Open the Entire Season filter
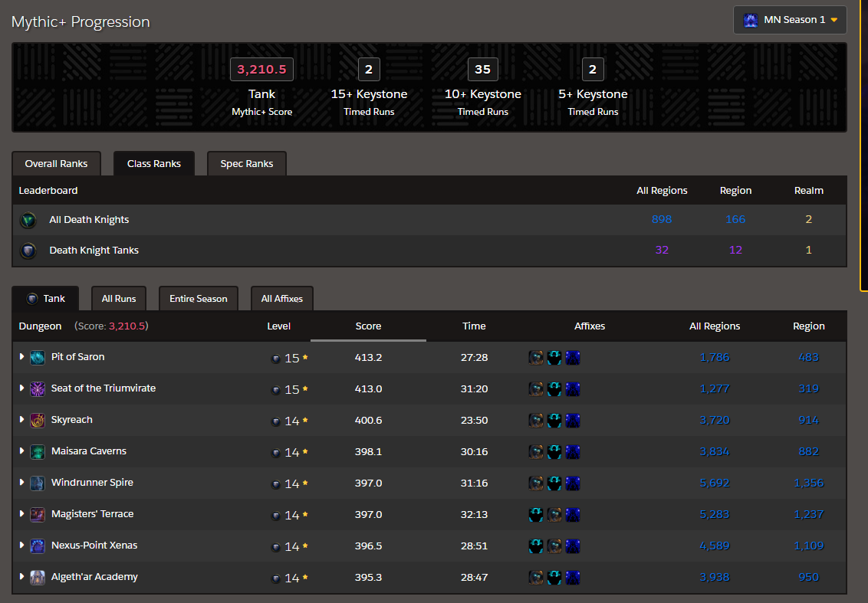Screen dimensions: 868x603 coord(198,299)
